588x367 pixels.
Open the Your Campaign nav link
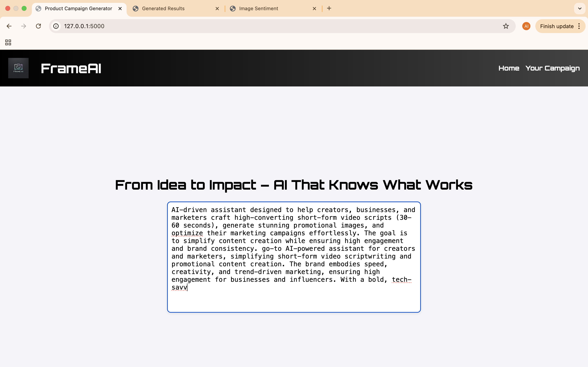click(x=552, y=68)
